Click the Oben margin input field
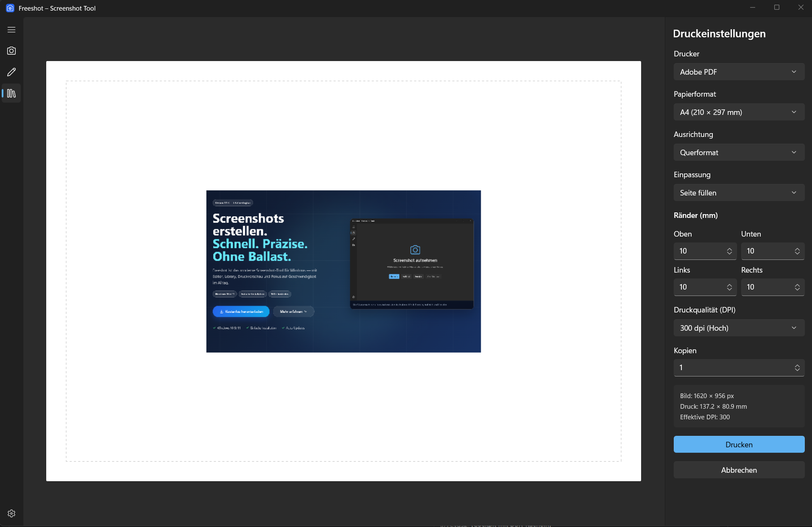This screenshot has width=812, height=527. tap(705, 251)
